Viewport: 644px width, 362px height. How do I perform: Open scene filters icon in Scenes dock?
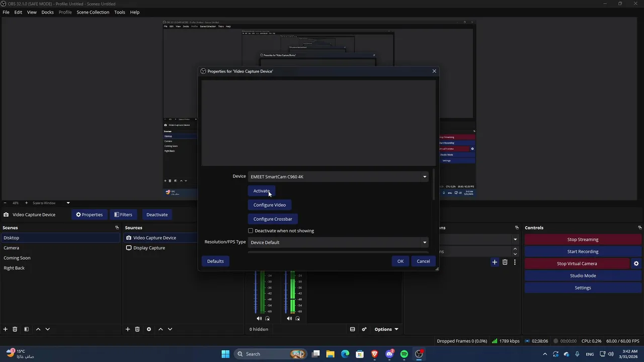click(x=26, y=329)
